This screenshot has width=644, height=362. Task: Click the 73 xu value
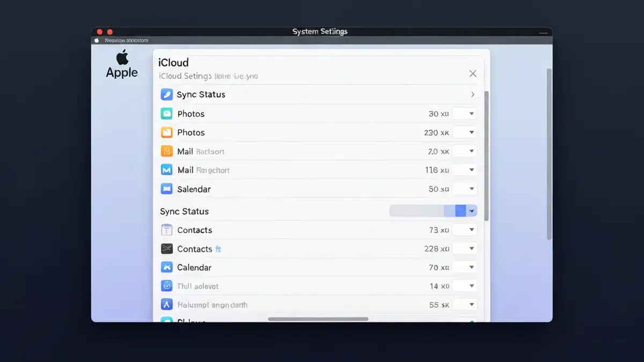pos(438,230)
